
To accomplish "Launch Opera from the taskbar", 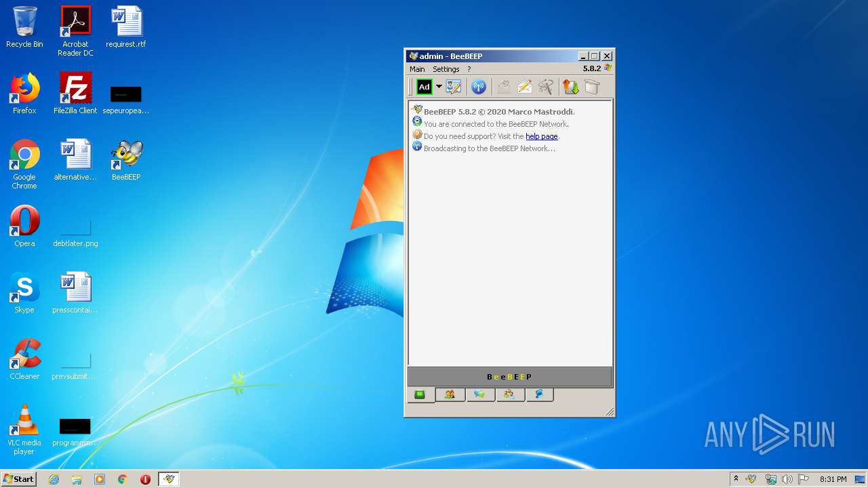I will [145, 479].
